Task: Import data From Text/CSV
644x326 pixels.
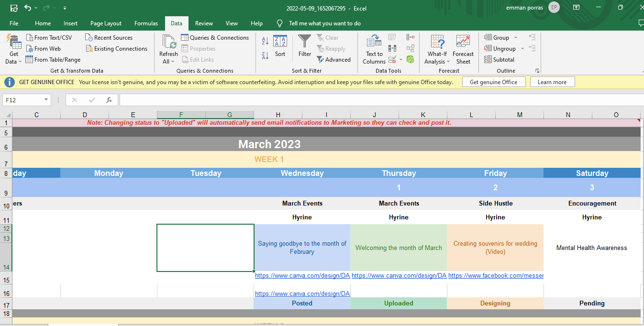Action: (x=49, y=37)
